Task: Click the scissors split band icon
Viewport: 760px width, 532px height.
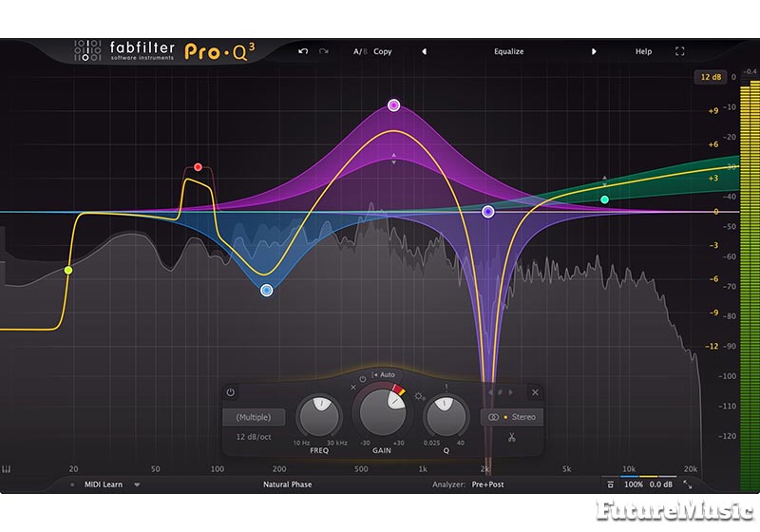Action: pyautogui.click(x=512, y=438)
